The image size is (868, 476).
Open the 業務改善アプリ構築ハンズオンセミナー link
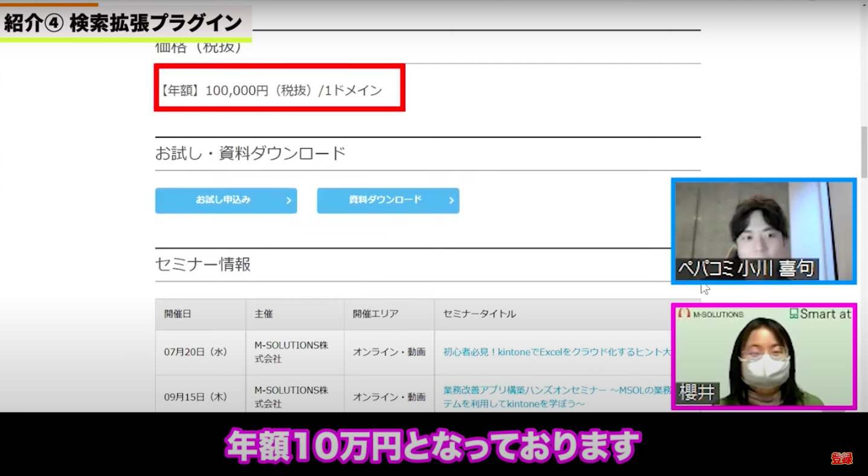point(556,390)
